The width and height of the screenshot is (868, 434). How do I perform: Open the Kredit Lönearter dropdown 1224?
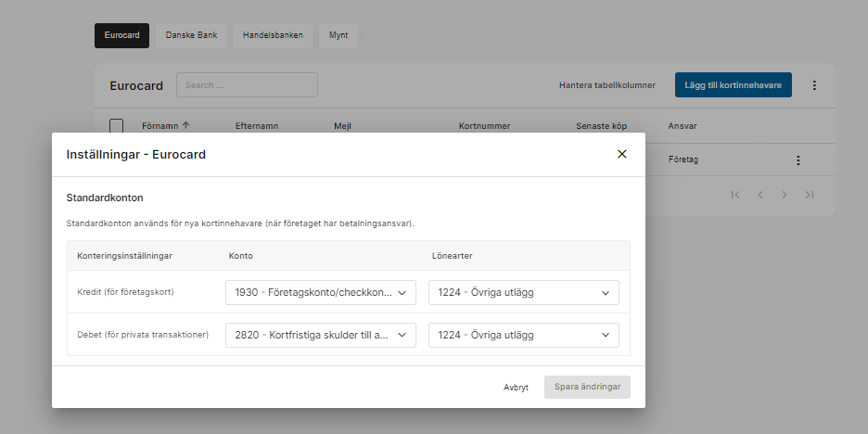[524, 292]
